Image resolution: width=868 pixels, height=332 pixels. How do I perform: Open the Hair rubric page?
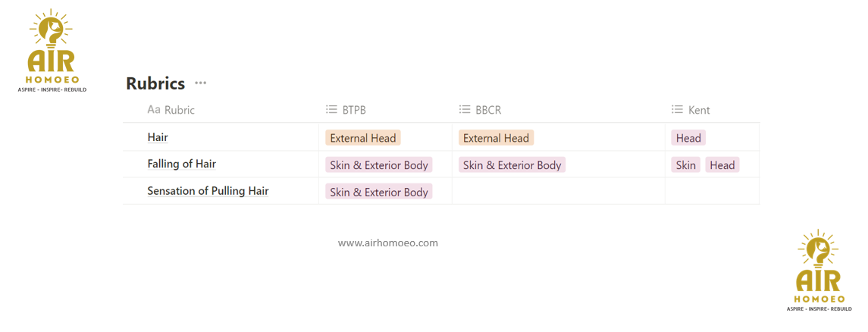tap(158, 137)
